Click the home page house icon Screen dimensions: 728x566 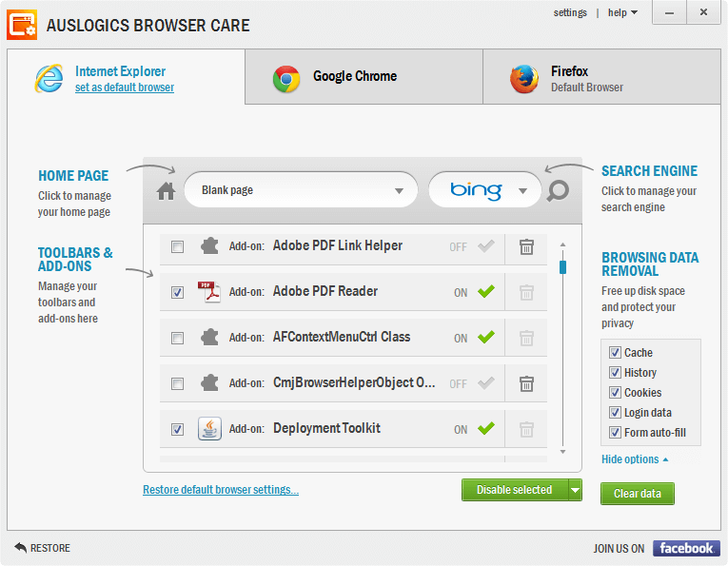coord(166,190)
